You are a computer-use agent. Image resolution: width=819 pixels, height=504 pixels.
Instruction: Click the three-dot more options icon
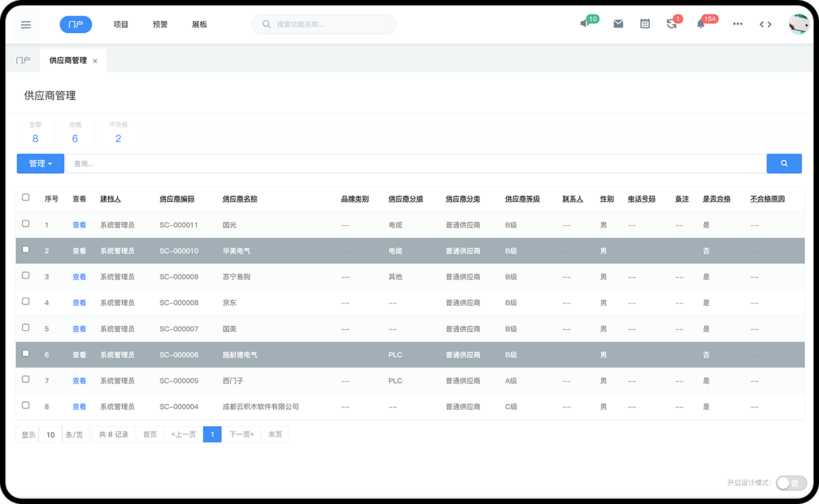pos(738,24)
